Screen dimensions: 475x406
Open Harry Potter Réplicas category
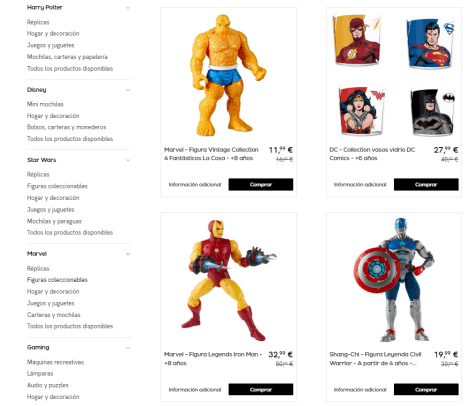(x=38, y=22)
